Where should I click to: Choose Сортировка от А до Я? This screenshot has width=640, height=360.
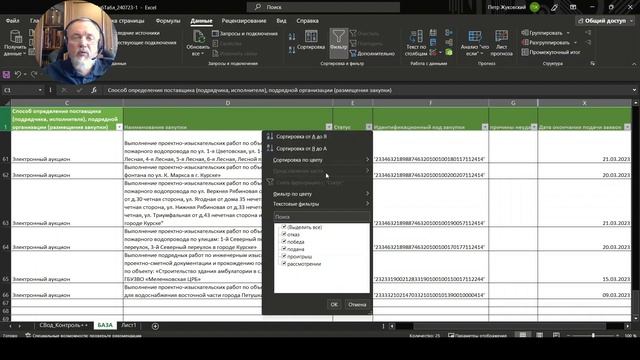tap(301, 137)
